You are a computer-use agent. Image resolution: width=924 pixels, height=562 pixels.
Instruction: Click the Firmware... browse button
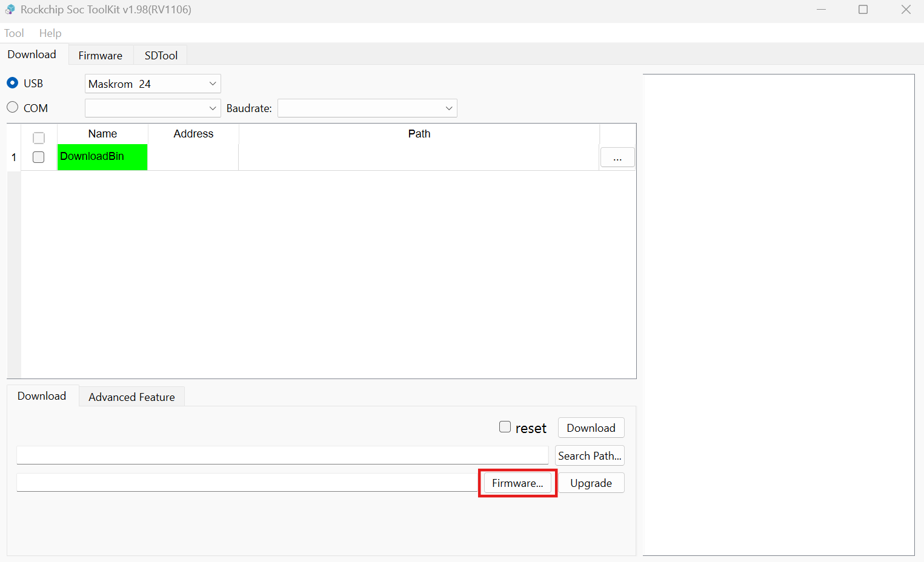click(x=517, y=483)
